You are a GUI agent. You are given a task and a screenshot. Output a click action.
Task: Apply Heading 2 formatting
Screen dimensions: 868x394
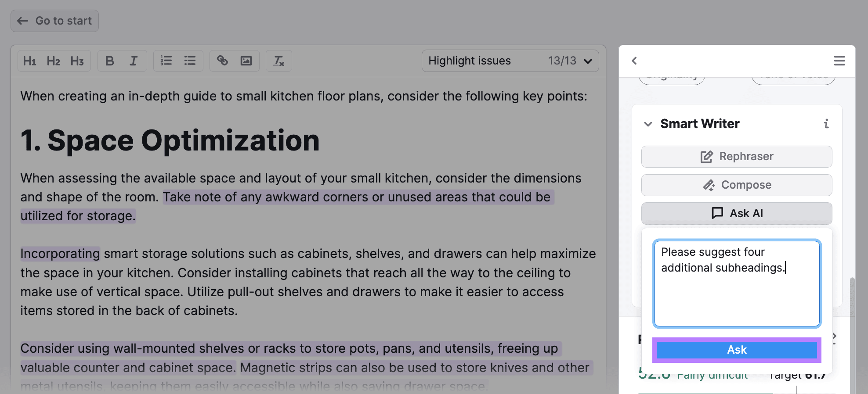tap(53, 61)
